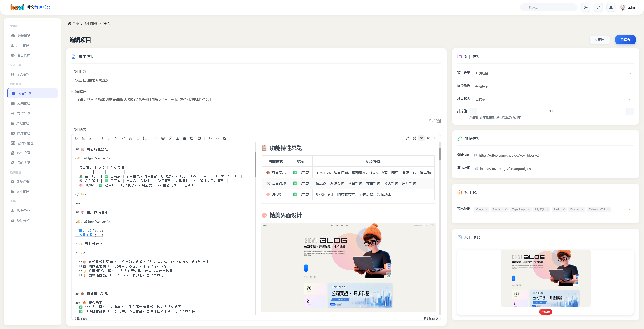Open 文章管理 in the sidebar
Screen dimensions: 644x329
[23, 113]
